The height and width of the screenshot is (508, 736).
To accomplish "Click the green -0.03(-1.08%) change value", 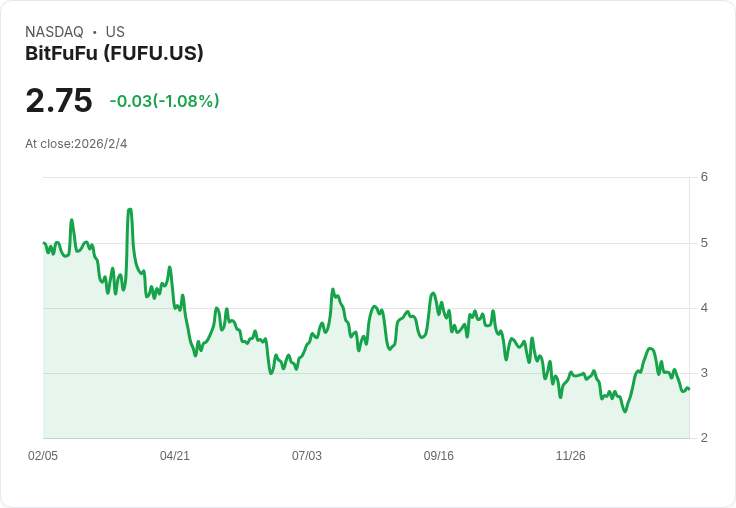I will pos(164,101).
